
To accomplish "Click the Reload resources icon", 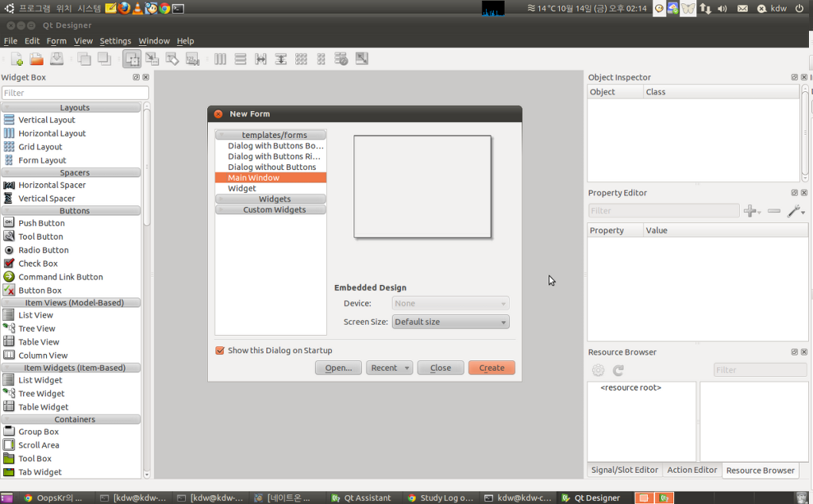I will (618, 370).
